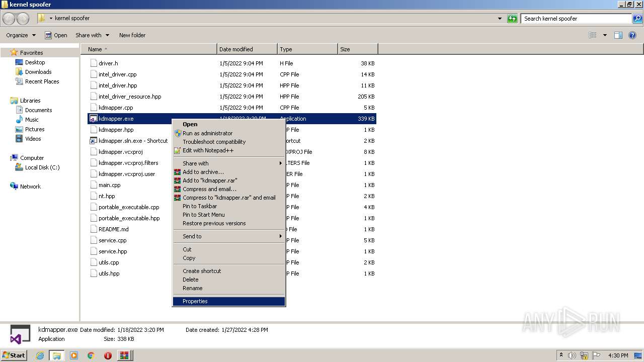Click Open at top of context menu
This screenshot has width=644, height=362.
(x=229, y=124)
